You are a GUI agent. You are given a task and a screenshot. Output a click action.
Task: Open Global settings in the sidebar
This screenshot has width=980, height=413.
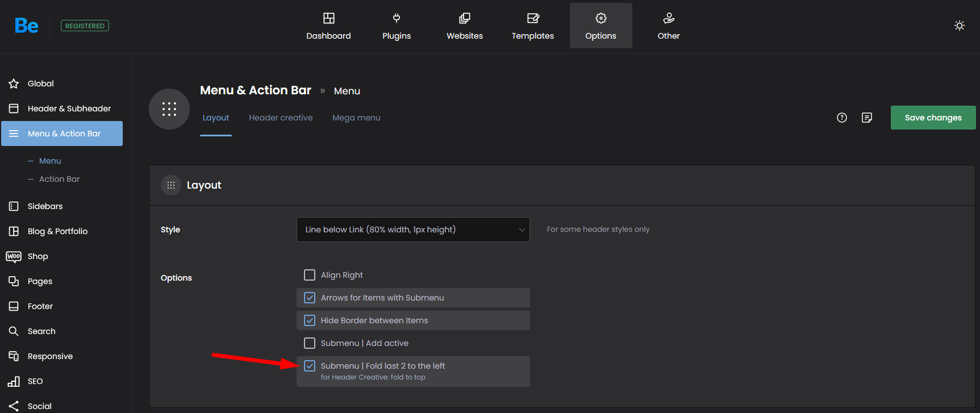41,84
